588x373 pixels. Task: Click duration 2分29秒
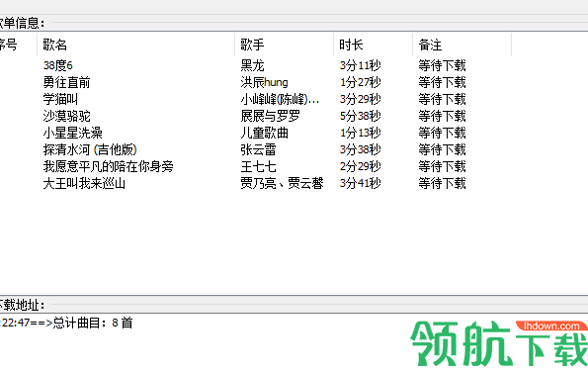(x=361, y=166)
